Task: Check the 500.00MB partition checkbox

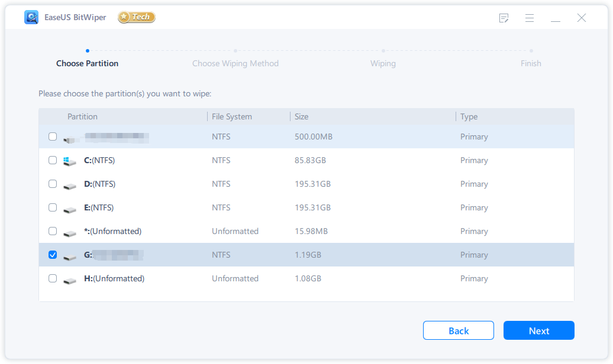Action: click(53, 136)
